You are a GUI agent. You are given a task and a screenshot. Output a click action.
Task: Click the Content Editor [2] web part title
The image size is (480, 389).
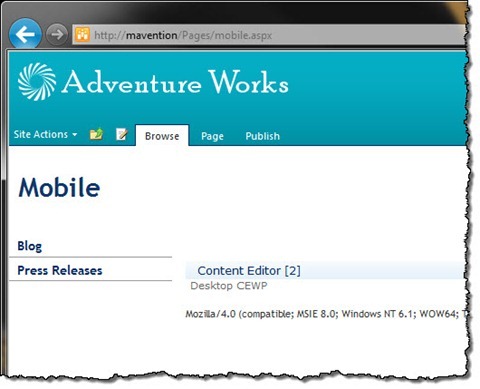pos(249,271)
